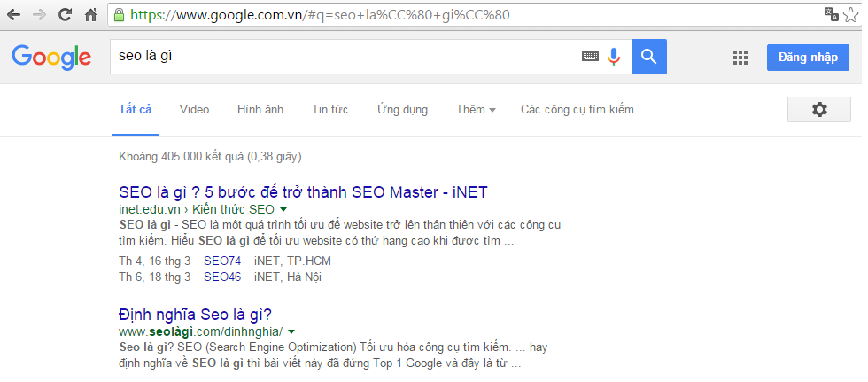The image size is (868, 382).
Task: Bookmark this page with the star icon
Action: 850,15
